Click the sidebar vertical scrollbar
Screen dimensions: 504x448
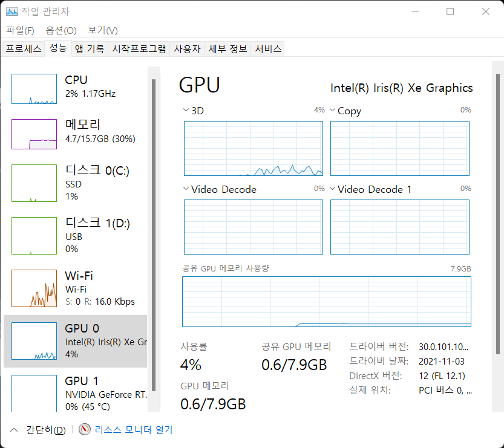[x=154, y=230]
